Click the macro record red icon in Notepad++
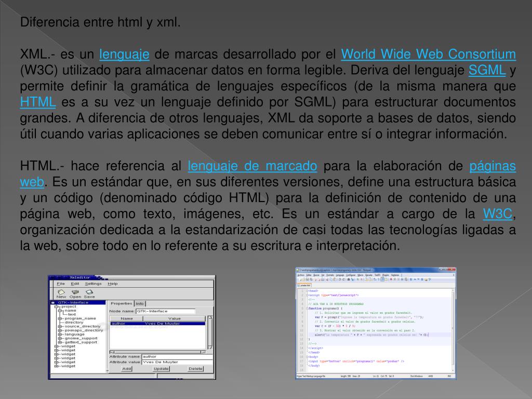The height and width of the screenshot is (399, 532). pyautogui.click(x=391, y=280)
